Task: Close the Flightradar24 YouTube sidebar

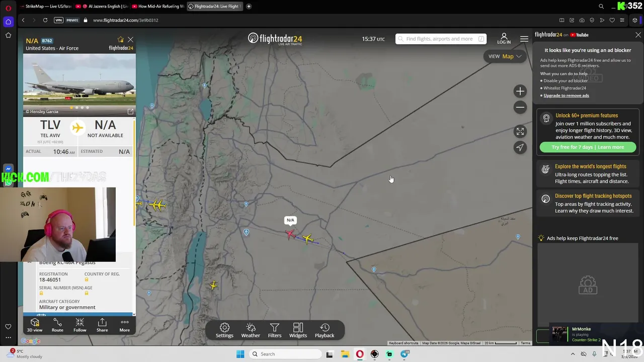Action: 638,35
